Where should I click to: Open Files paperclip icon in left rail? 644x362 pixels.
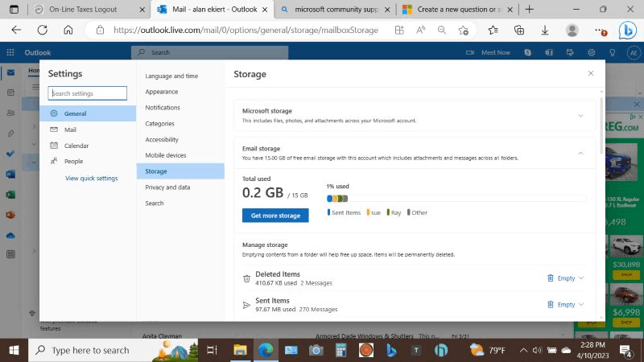10,134
